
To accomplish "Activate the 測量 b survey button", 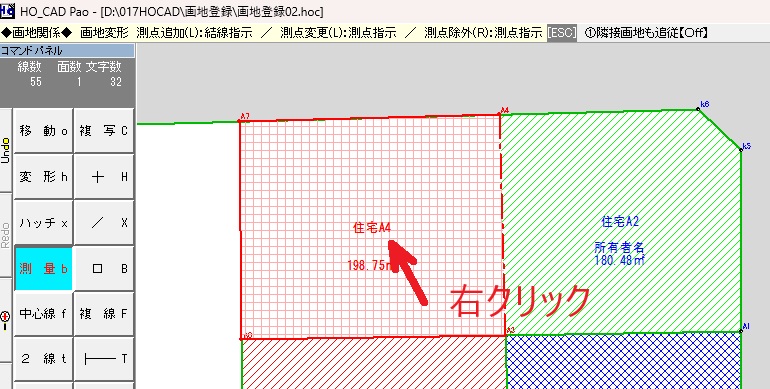I will click(x=43, y=268).
